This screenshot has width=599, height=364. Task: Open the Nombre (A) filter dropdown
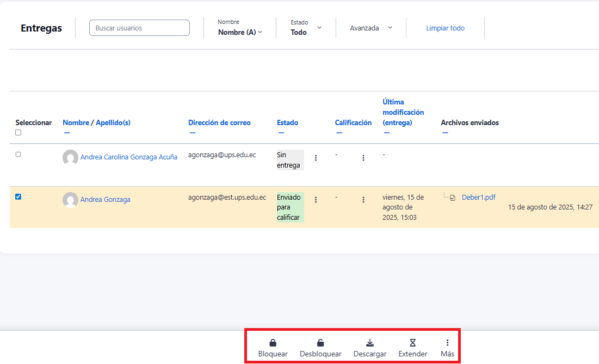[240, 32]
